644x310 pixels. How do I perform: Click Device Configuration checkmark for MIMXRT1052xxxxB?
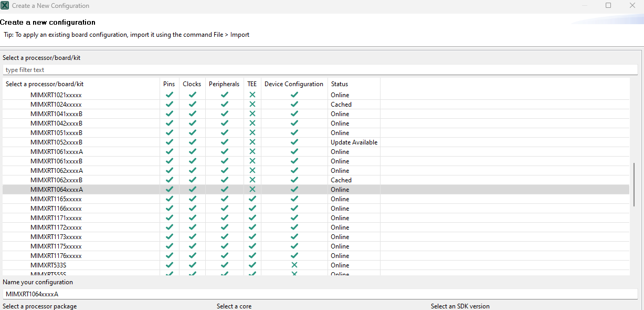[294, 142]
